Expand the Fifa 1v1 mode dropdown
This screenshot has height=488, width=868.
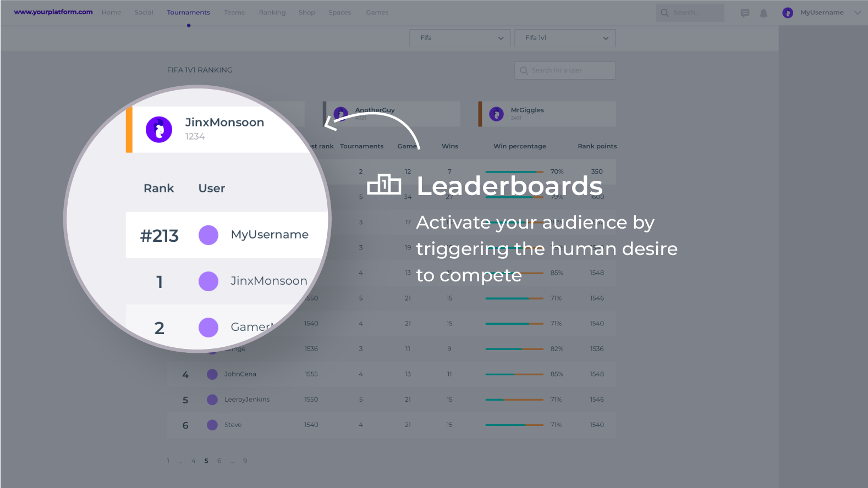point(564,38)
